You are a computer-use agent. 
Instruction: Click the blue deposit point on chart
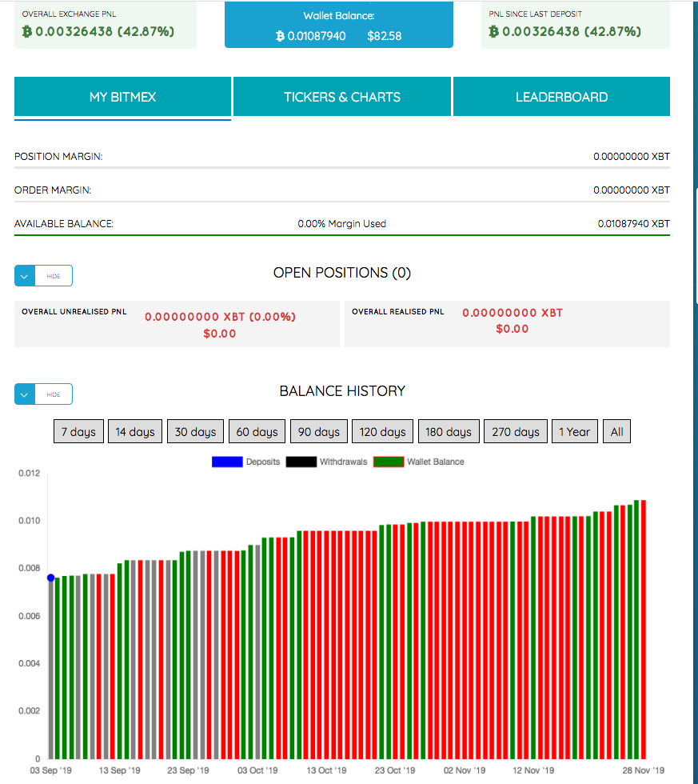pyautogui.click(x=51, y=578)
